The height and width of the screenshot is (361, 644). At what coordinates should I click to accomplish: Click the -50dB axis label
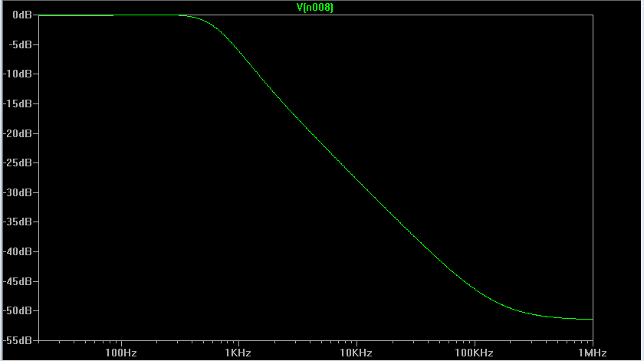click(18, 311)
